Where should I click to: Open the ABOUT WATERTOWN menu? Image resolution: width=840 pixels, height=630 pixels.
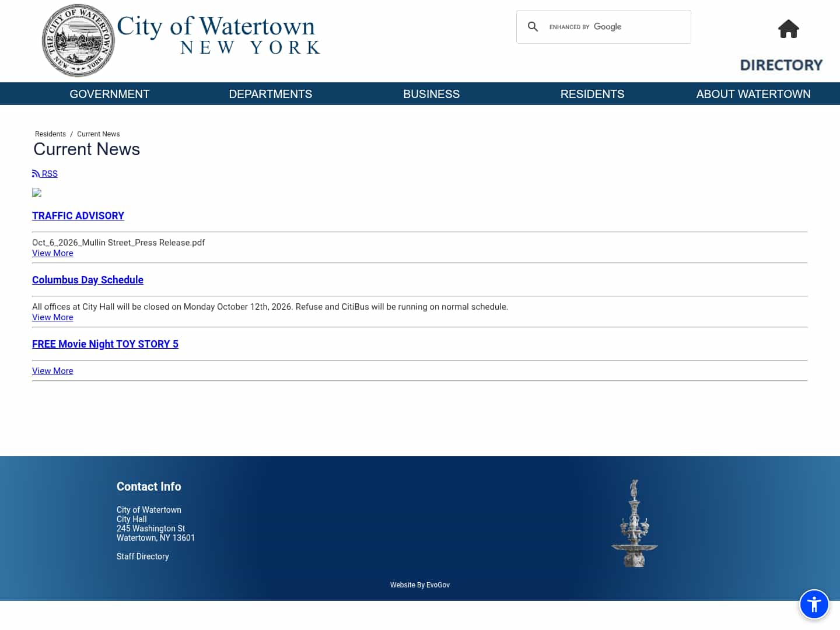pyautogui.click(x=753, y=94)
